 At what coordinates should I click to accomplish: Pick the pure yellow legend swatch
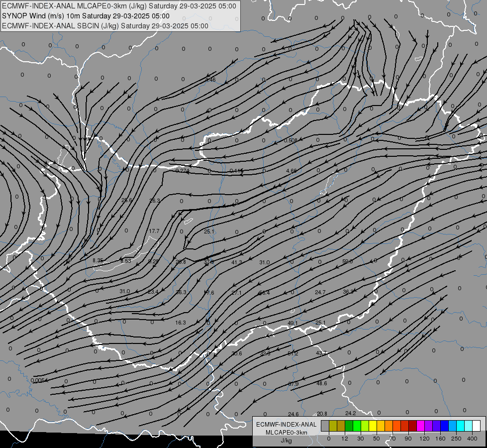pyautogui.click(x=373, y=426)
